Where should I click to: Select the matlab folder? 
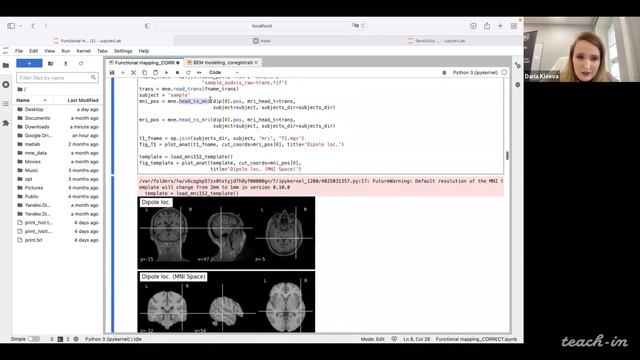click(x=58, y=144)
